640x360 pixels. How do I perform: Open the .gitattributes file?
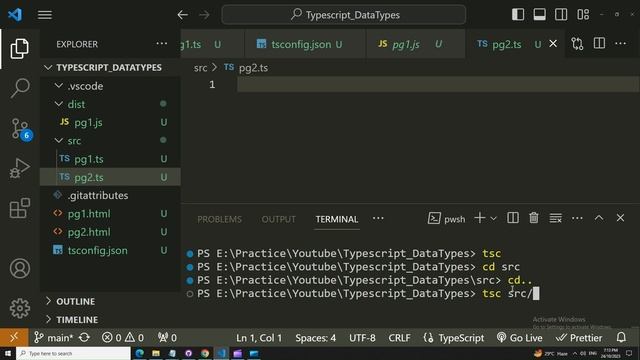[x=110, y=195]
